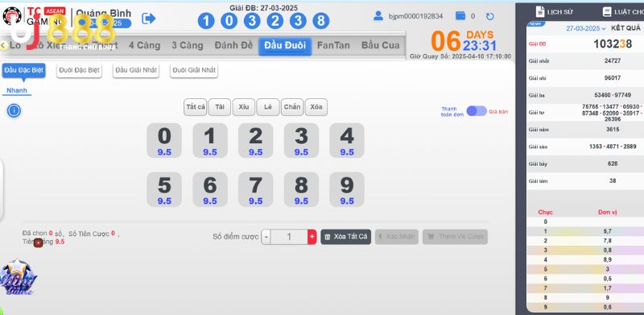Toggle Thanh toán đơn / Giá bán switch

477,111
